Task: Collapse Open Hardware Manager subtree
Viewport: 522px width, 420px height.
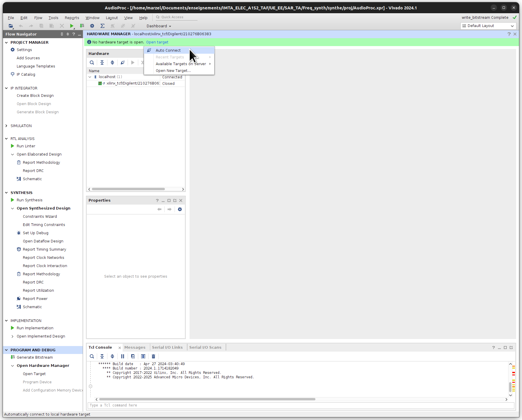Action: (12, 366)
